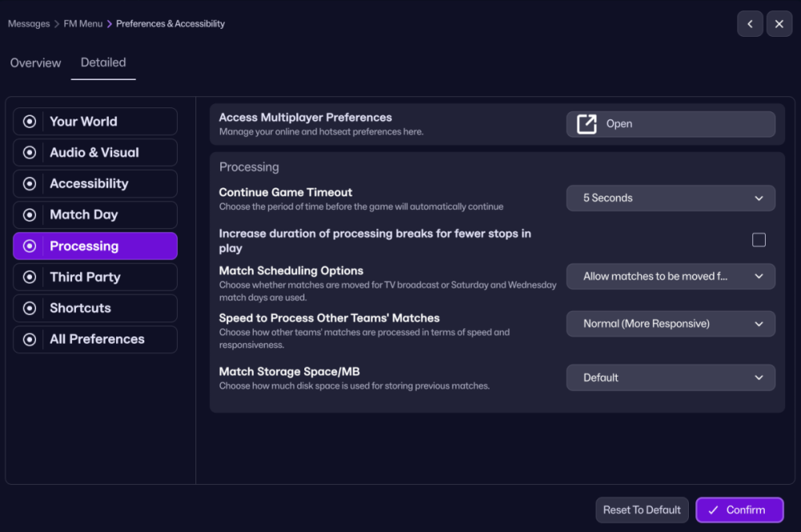Click the back arrow icon button
The width and height of the screenshot is (801, 532).
pyautogui.click(x=750, y=24)
